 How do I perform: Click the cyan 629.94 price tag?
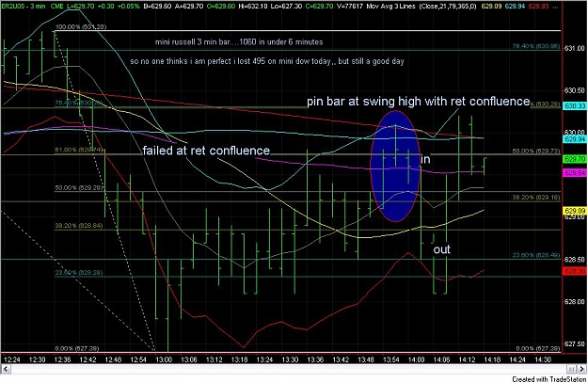575,139
